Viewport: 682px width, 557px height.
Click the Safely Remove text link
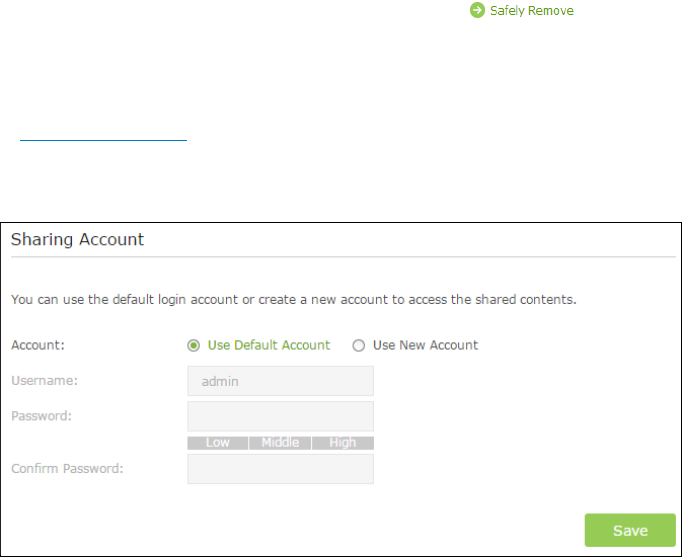click(531, 11)
